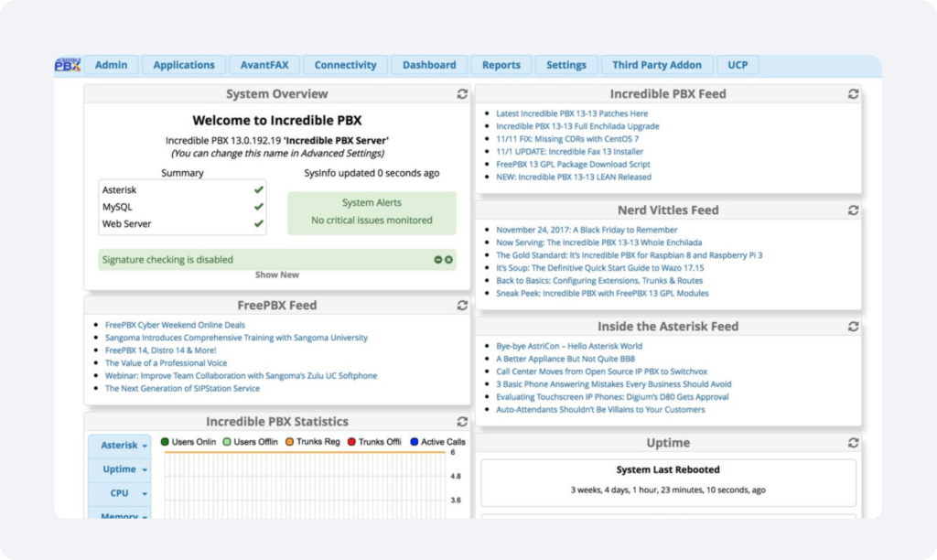The width and height of the screenshot is (937, 560).
Task: Minimize the signature checking notice
Action: [x=438, y=260]
